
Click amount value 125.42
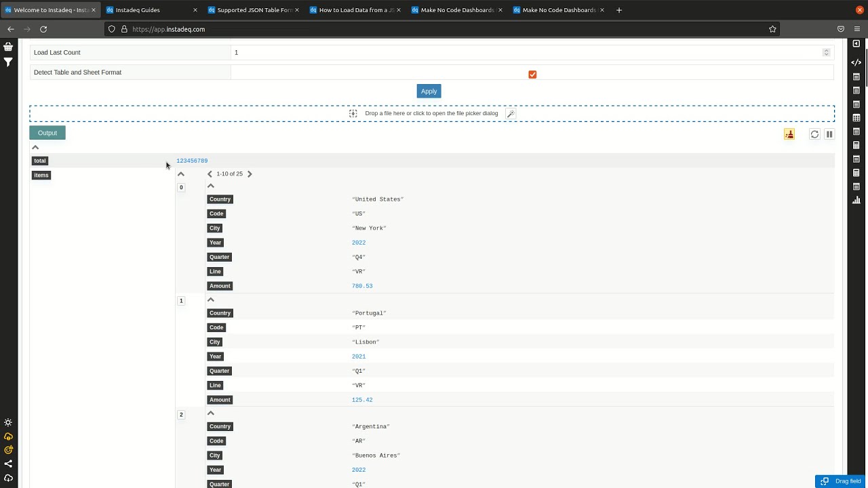coord(362,400)
